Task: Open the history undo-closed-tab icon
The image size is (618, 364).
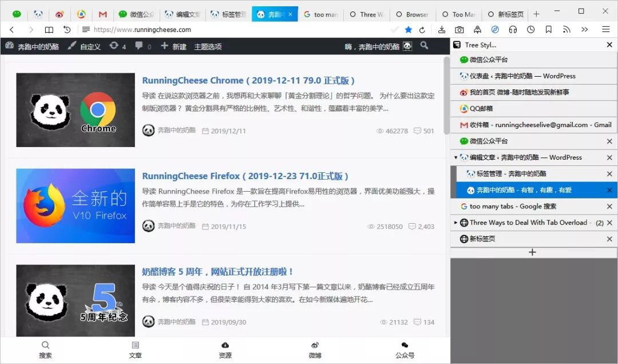Action: (x=67, y=30)
